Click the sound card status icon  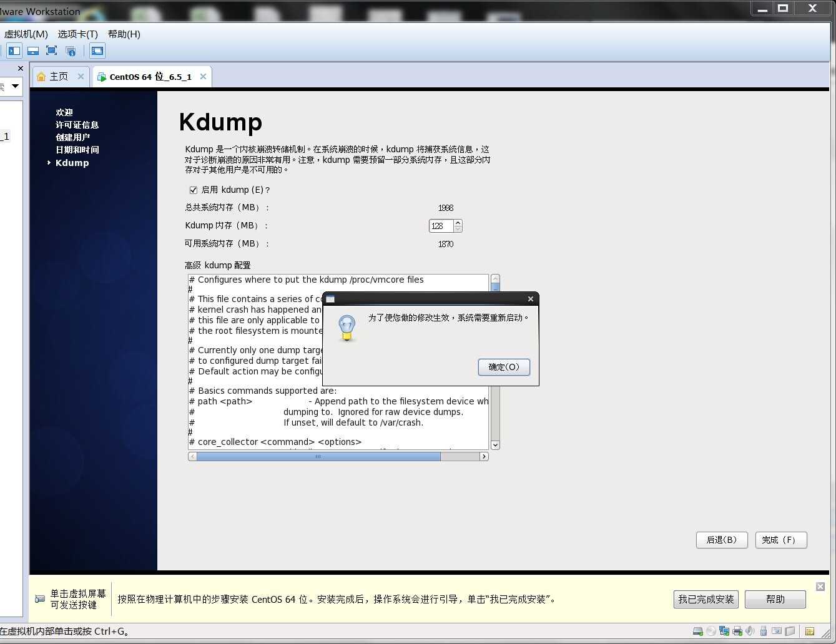tap(750, 631)
